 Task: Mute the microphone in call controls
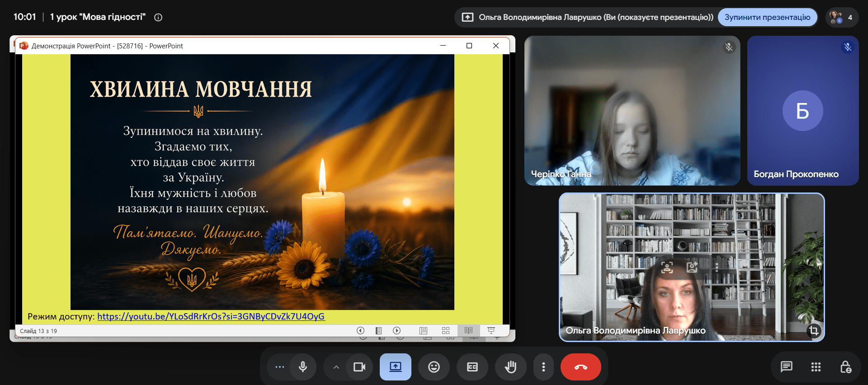pos(303,367)
